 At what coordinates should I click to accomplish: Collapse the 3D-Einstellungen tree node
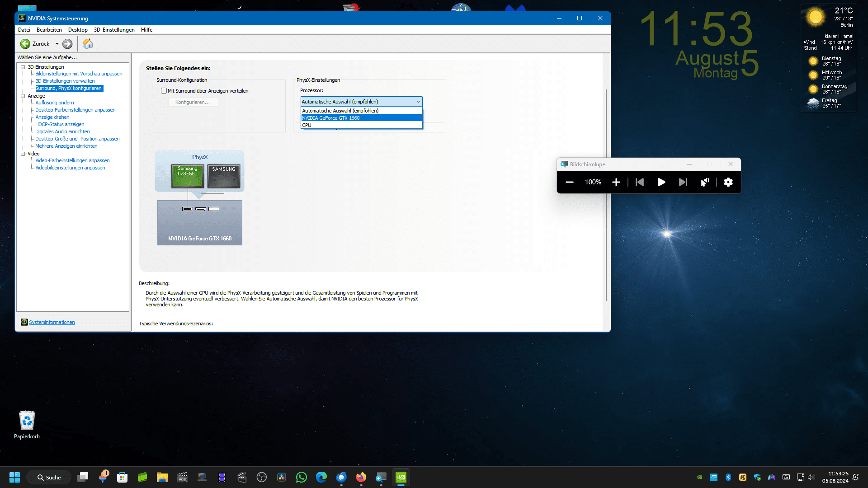coord(23,67)
